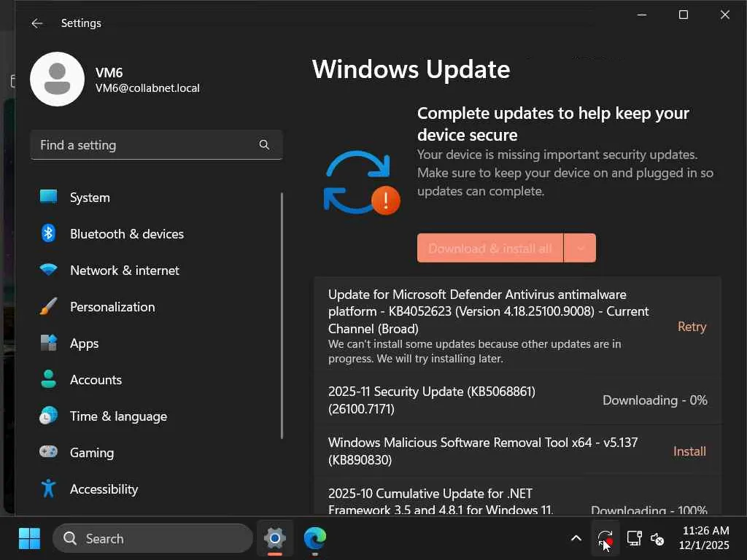Click the Settings gear on the taskbar
Screen dimensions: 747x560
[275, 539]
